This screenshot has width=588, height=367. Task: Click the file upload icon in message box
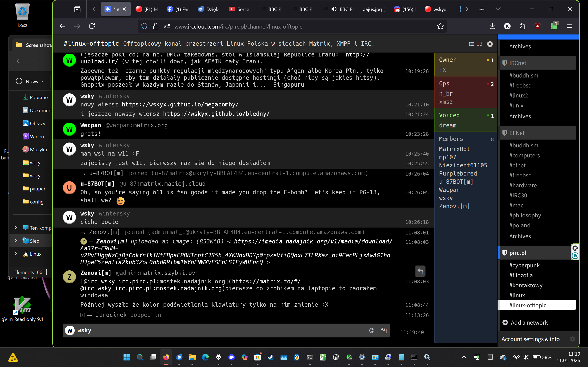pos(383,330)
